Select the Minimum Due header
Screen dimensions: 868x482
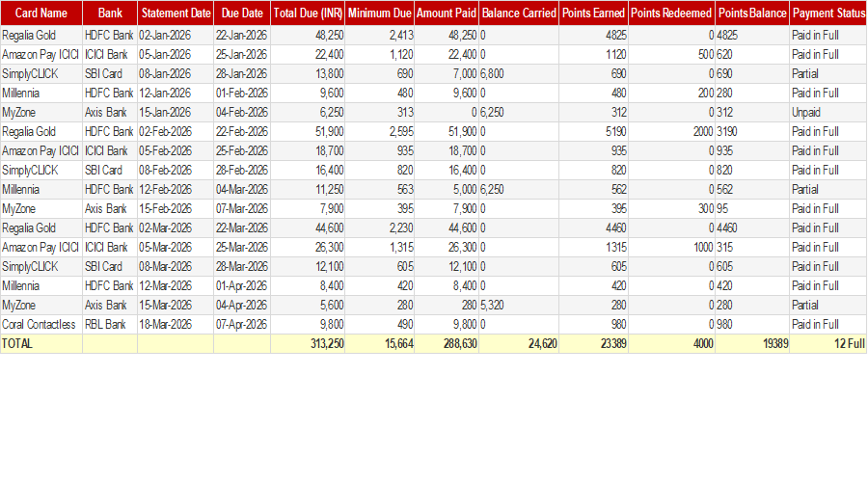click(x=380, y=13)
